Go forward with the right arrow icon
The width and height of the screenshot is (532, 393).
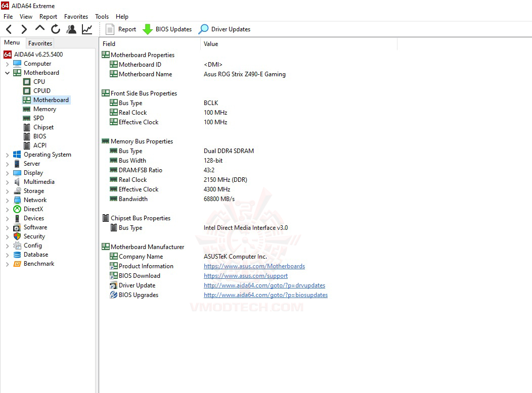(x=24, y=29)
